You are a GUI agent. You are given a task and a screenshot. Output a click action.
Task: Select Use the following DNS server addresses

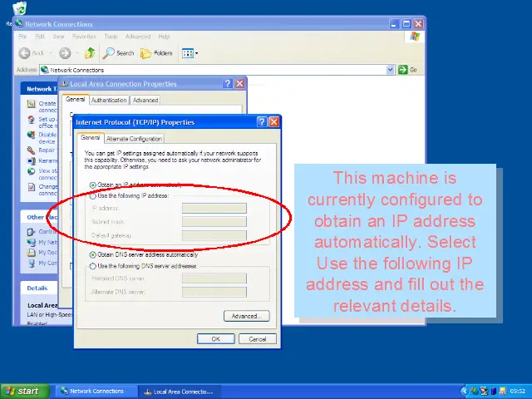tap(92, 266)
